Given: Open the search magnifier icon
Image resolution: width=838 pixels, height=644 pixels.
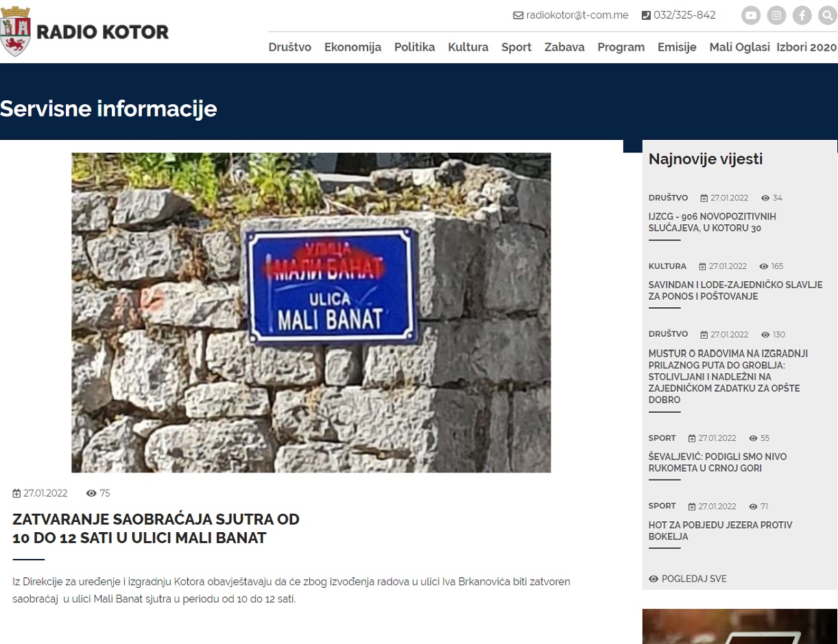Looking at the screenshot, I should point(828,15).
